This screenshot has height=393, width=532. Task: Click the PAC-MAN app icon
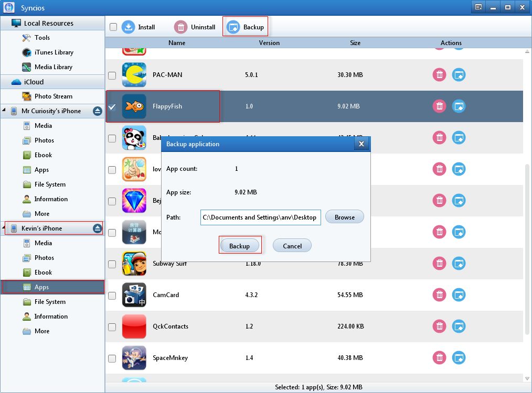pos(134,74)
